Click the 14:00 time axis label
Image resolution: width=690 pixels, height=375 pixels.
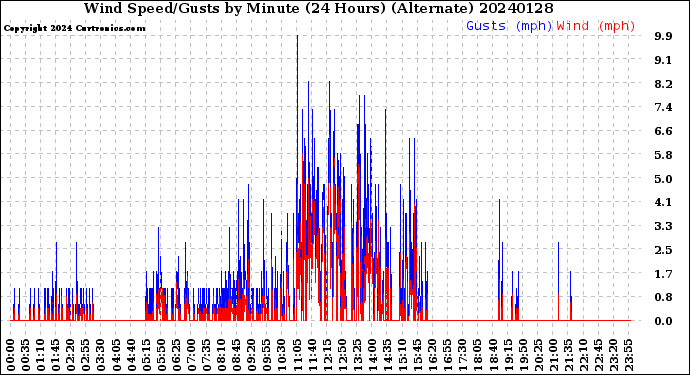372,354
